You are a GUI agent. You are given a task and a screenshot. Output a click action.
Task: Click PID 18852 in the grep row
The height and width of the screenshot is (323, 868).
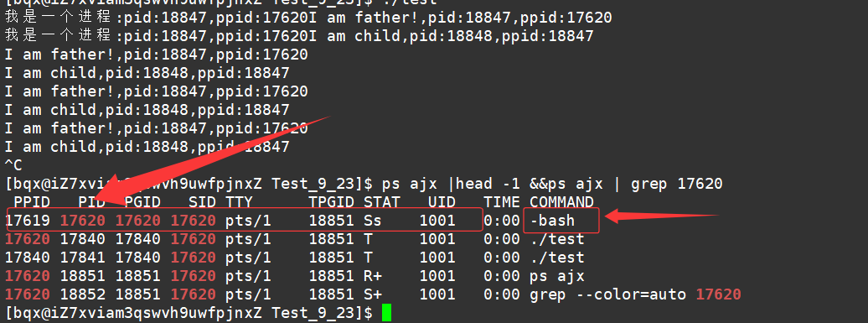pos(82,294)
